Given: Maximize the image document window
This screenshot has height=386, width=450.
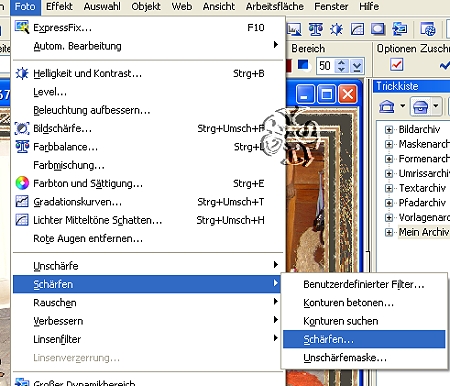Looking at the screenshot, I should click(x=326, y=94).
